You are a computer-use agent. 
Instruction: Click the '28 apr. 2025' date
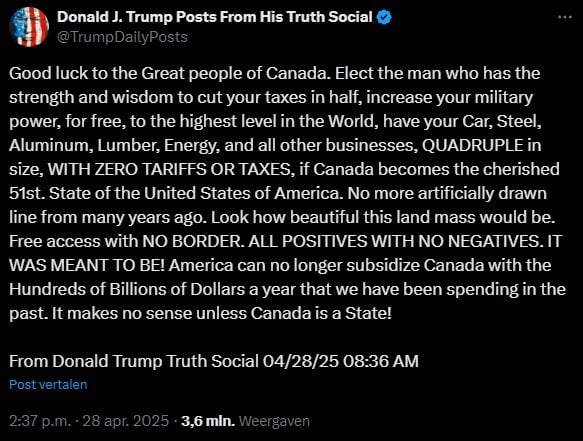[126, 421]
